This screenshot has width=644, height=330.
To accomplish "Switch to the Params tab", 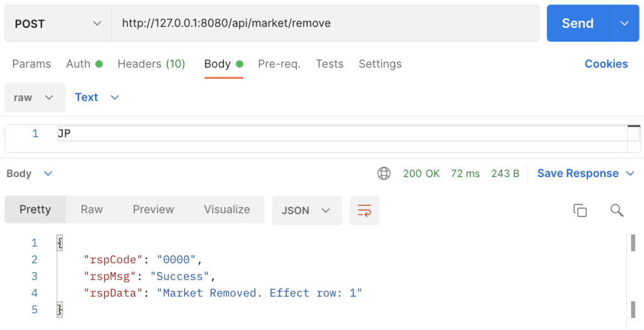I will [x=31, y=64].
